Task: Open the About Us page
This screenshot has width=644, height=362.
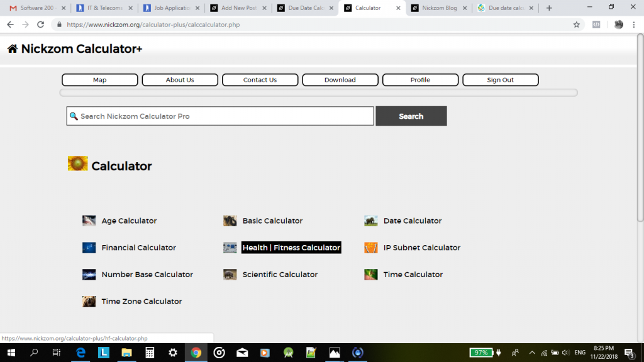Action: pos(180,80)
